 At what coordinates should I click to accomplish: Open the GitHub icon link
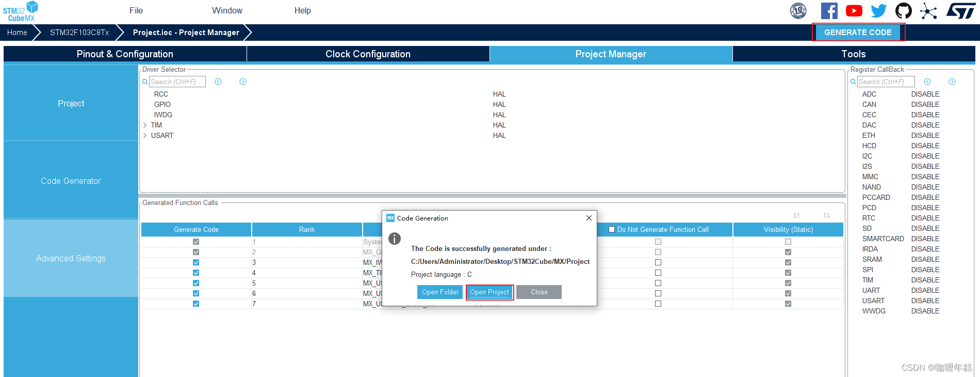coord(904,11)
